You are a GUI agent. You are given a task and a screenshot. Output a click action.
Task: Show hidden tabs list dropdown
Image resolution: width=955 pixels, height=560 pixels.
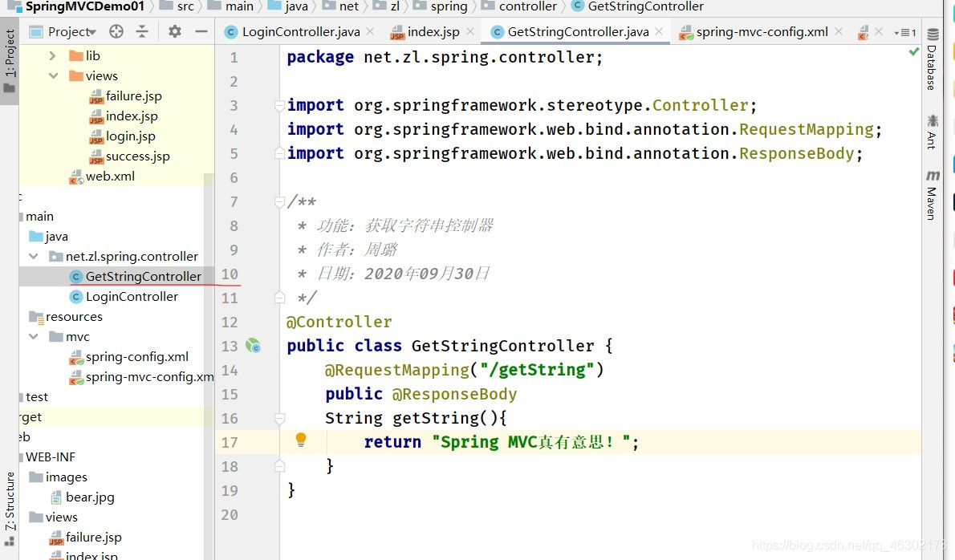(905, 32)
